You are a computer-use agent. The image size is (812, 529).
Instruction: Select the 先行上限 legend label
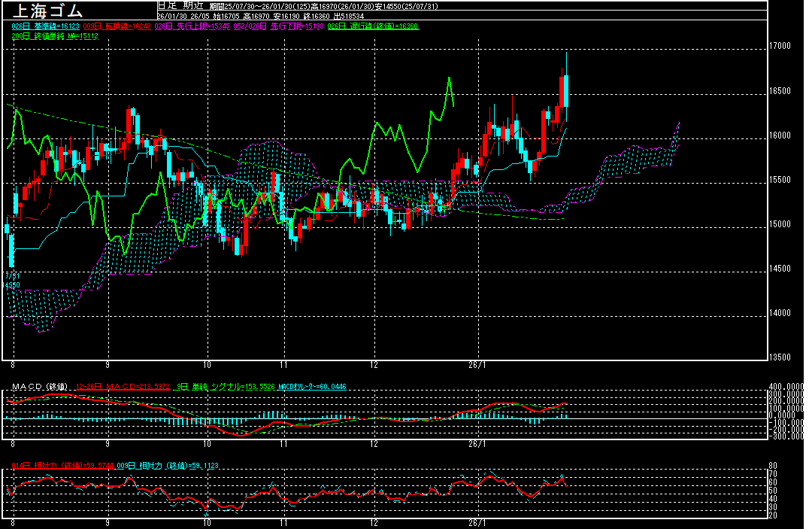pos(192,26)
